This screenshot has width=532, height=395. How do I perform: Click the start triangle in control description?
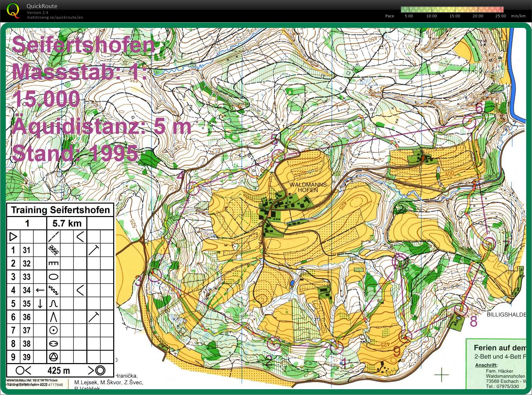(x=13, y=236)
